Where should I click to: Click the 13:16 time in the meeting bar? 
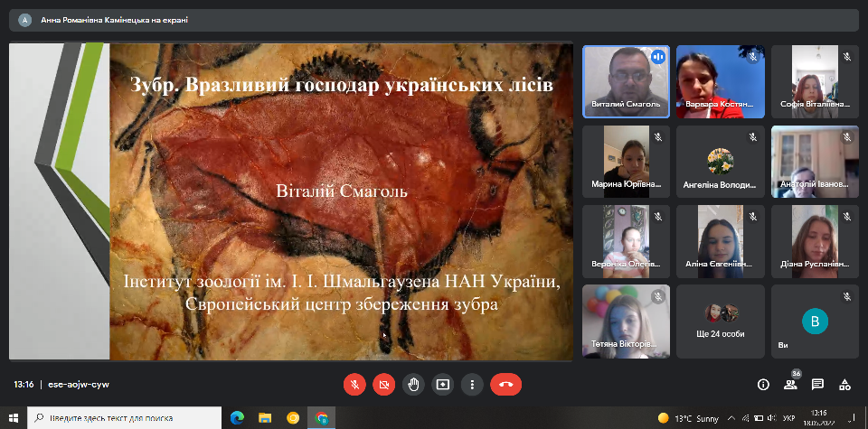[24, 385]
